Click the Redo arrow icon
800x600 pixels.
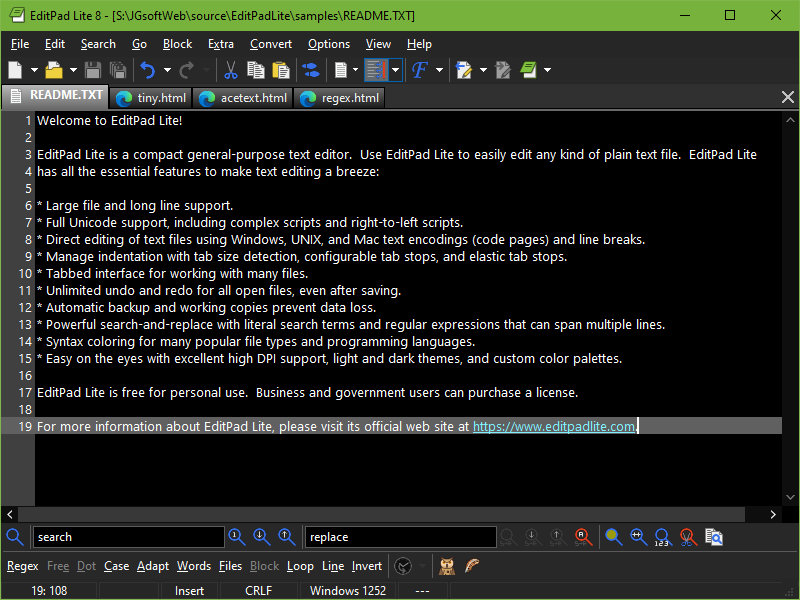click(x=187, y=70)
